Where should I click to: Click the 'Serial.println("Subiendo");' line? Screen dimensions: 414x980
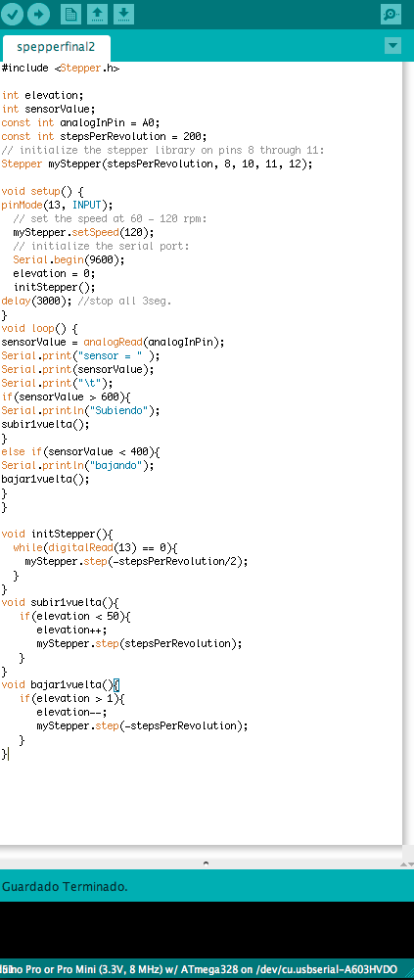[x=80, y=411]
